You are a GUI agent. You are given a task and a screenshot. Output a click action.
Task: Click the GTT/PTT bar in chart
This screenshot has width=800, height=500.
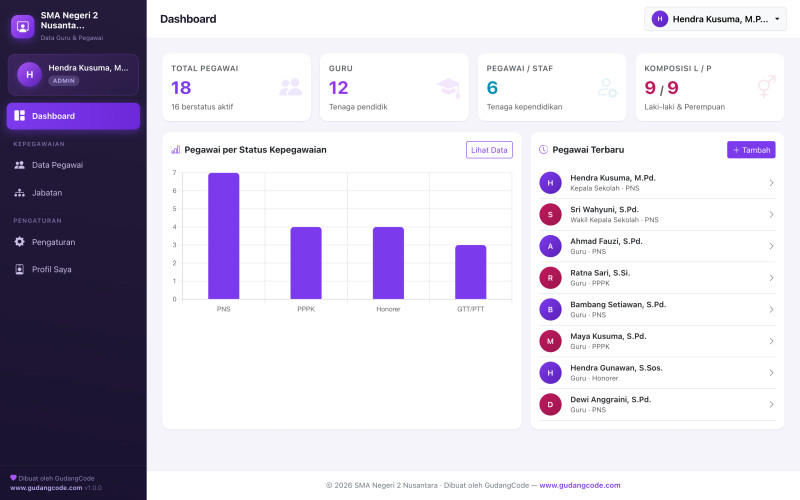(x=470, y=272)
